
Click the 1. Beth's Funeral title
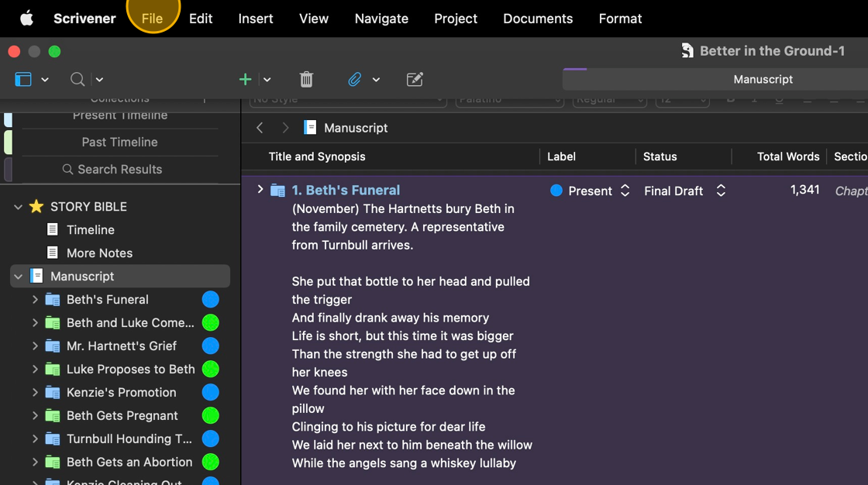[x=346, y=190]
